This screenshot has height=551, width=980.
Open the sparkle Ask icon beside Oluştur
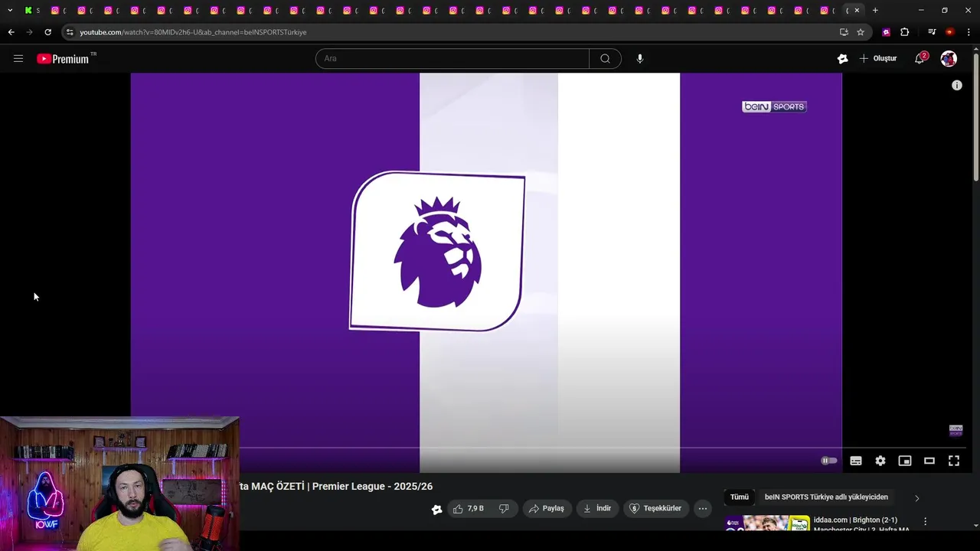(x=842, y=58)
